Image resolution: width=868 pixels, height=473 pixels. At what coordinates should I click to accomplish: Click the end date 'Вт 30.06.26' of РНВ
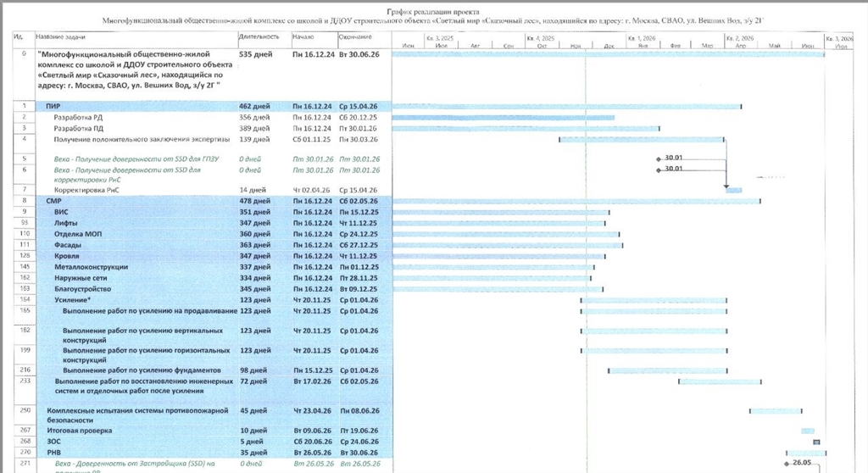click(x=358, y=453)
